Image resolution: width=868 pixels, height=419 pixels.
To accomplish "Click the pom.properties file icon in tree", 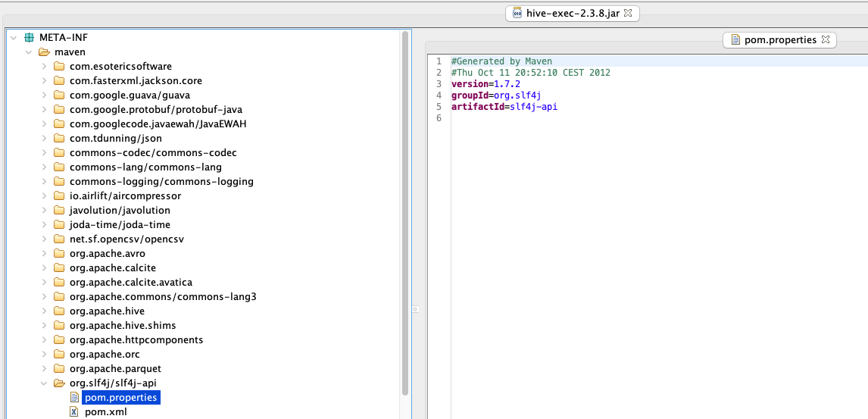I will click(74, 398).
